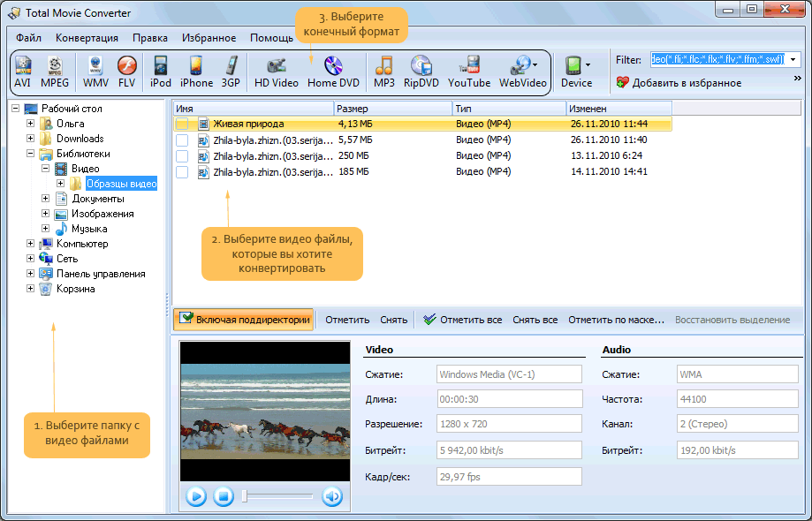Open the Избранное menu
Viewport: 812px width, 521px height.
209,38
